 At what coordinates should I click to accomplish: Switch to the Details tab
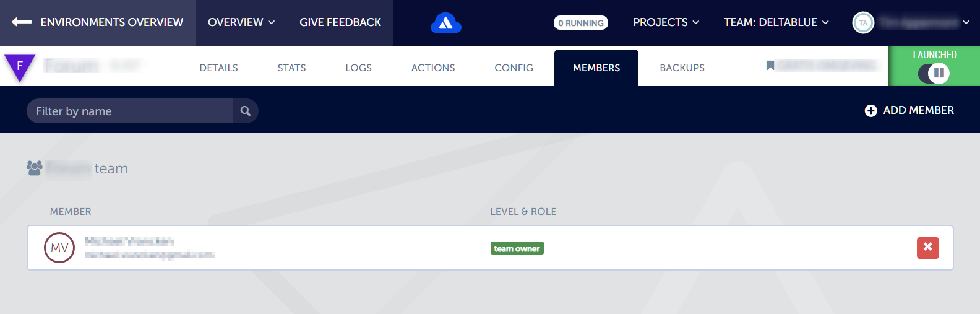pyautogui.click(x=218, y=68)
